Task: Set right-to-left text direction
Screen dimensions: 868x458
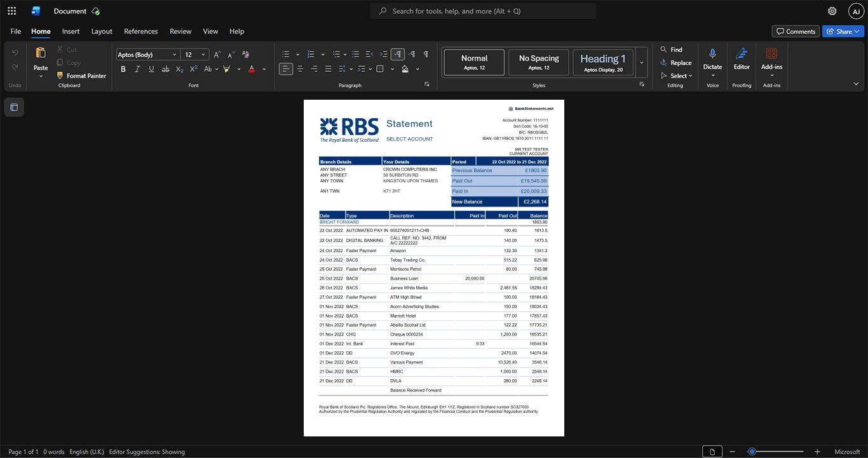Action: point(412,55)
